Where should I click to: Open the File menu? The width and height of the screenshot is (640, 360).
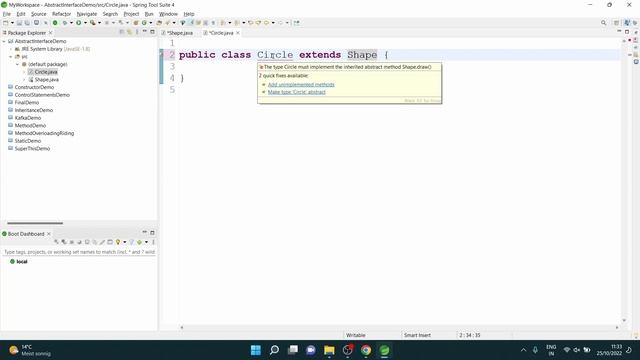point(7,14)
